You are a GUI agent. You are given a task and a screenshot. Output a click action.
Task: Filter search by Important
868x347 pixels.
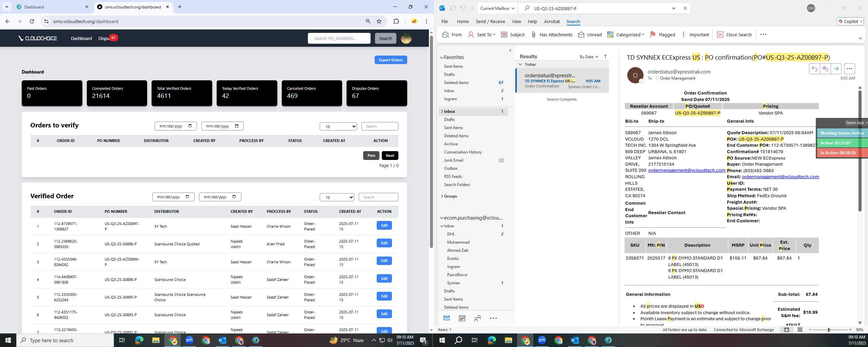pos(695,35)
